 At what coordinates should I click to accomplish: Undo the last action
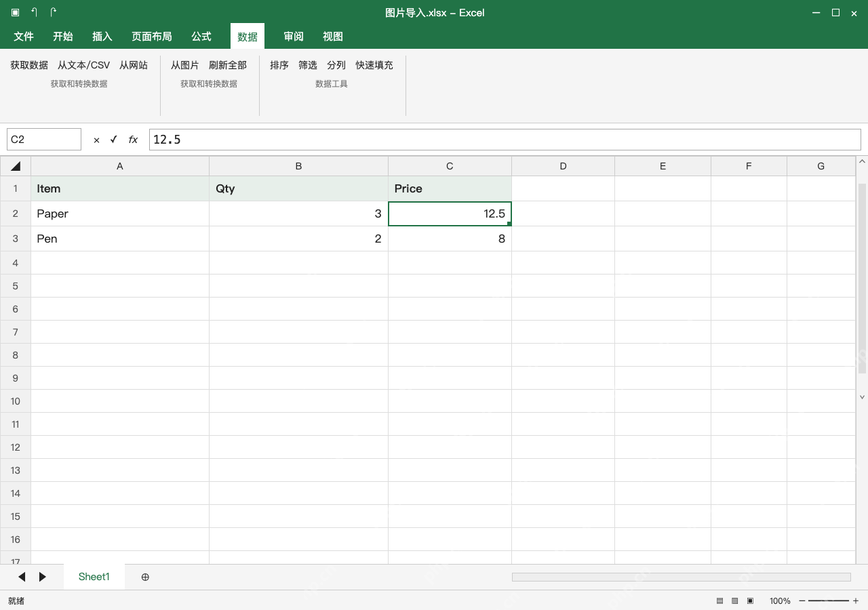click(34, 12)
